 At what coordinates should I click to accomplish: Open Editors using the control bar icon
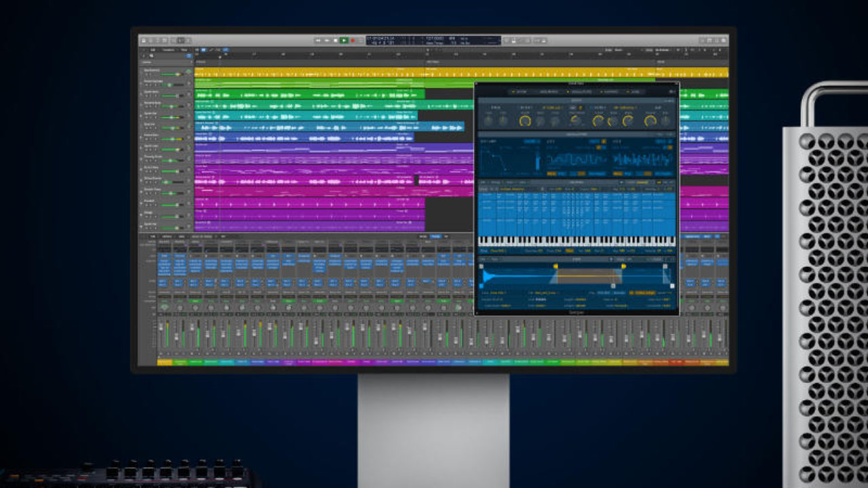189,41
